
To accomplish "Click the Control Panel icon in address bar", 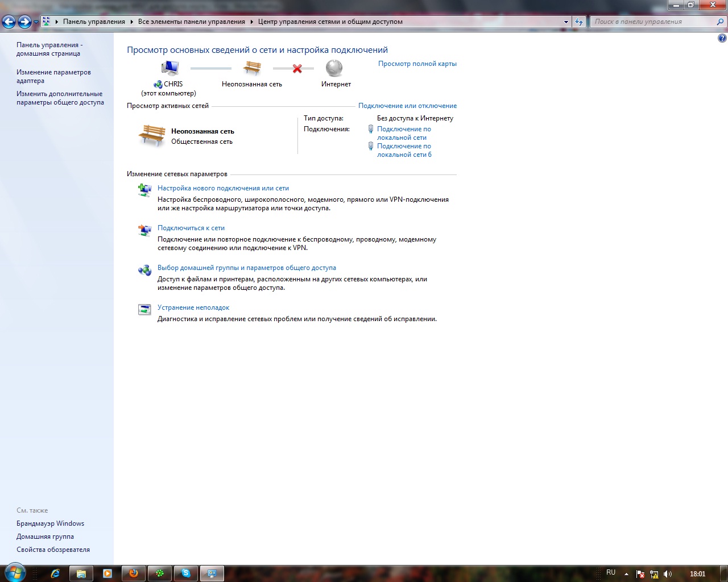I will 47,22.
